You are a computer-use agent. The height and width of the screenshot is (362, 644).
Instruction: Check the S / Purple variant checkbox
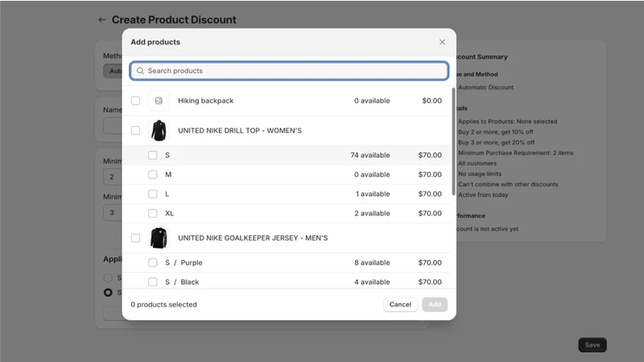pyautogui.click(x=153, y=263)
